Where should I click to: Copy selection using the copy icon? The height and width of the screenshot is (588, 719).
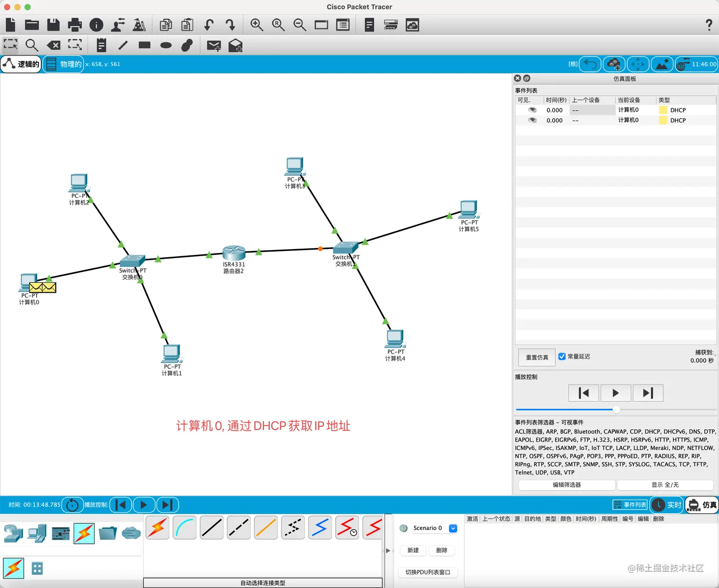(165, 25)
